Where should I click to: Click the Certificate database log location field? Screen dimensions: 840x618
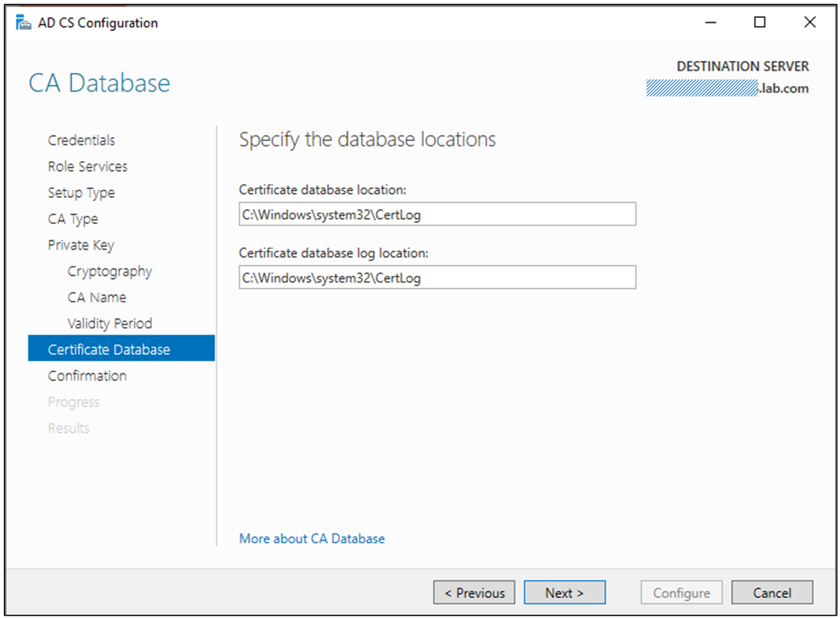click(437, 277)
